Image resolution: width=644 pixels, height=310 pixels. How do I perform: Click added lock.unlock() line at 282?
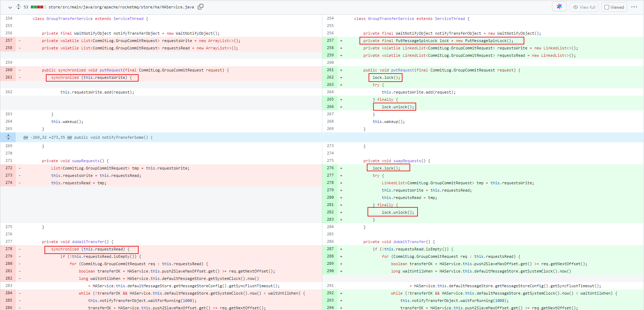click(x=398, y=212)
